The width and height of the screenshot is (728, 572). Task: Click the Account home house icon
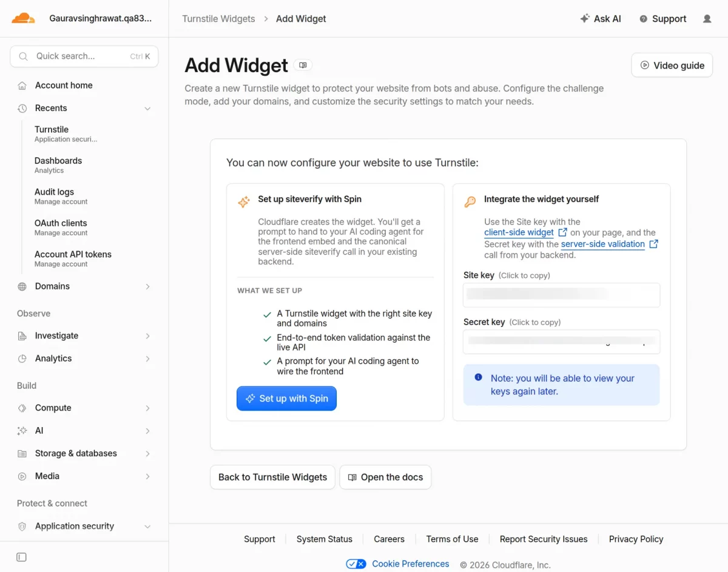pyautogui.click(x=22, y=86)
